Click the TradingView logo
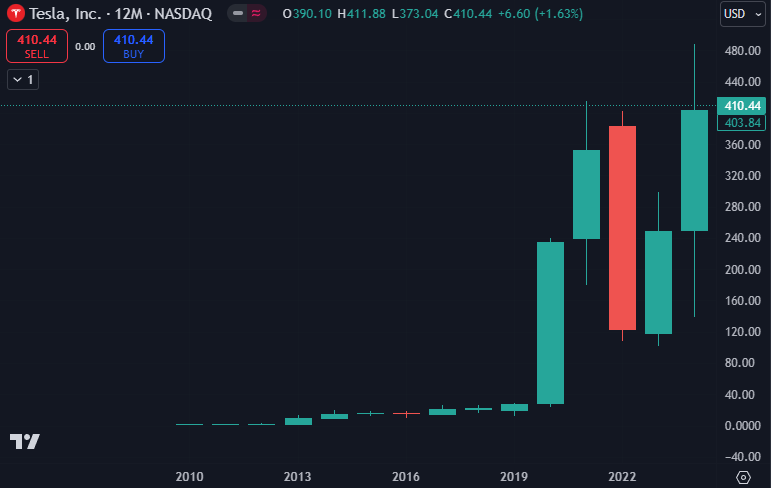Viewport: 771px width, 488px height. click(25, 441)
